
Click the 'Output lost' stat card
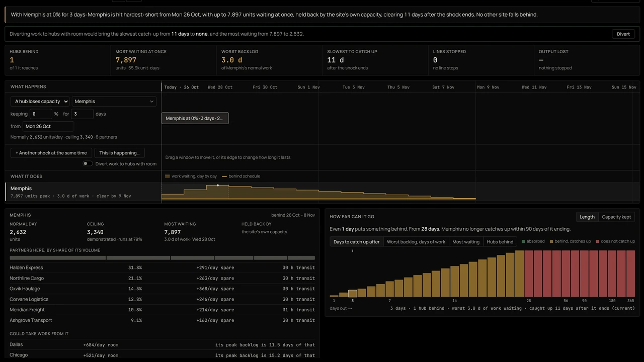587,60
